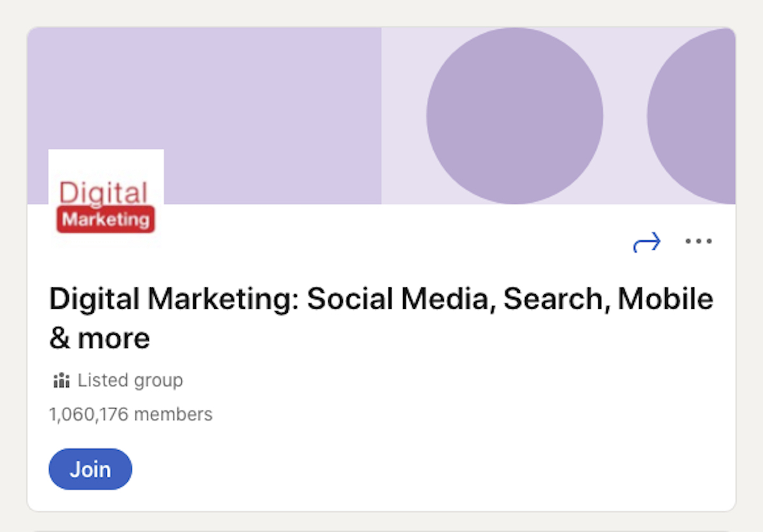
Task: Click the Listed group bar-chart icon
Action: coord(60,380)
